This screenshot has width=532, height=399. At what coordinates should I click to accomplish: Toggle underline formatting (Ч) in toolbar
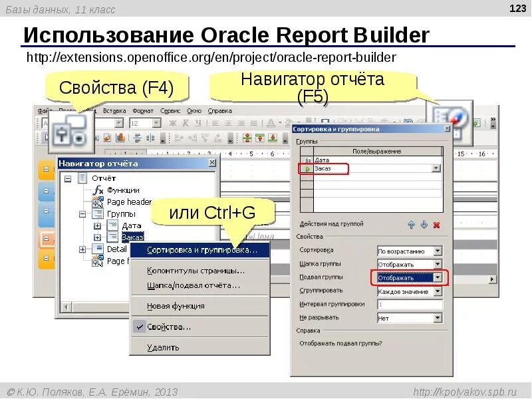(x=198, y=123)
